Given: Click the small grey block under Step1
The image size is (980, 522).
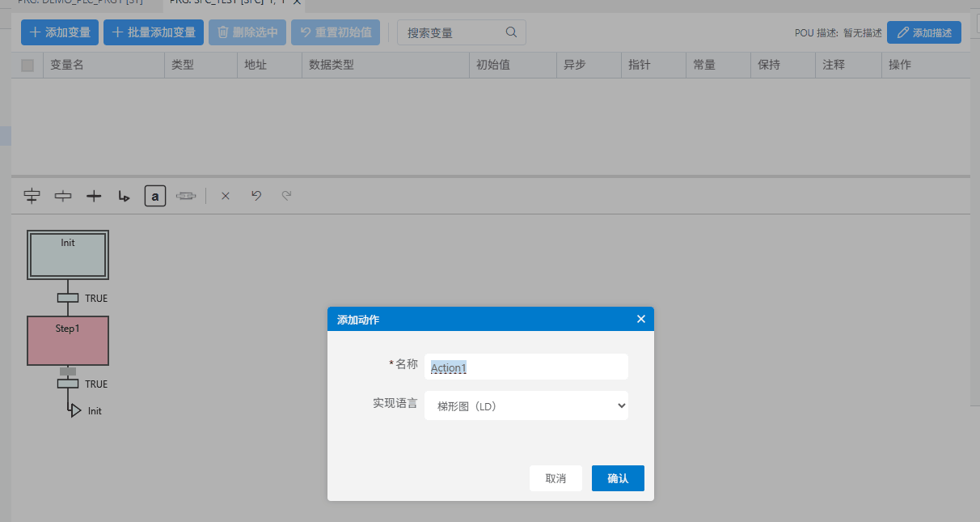Looking at the screenshot, I should [x=68, y=371].
